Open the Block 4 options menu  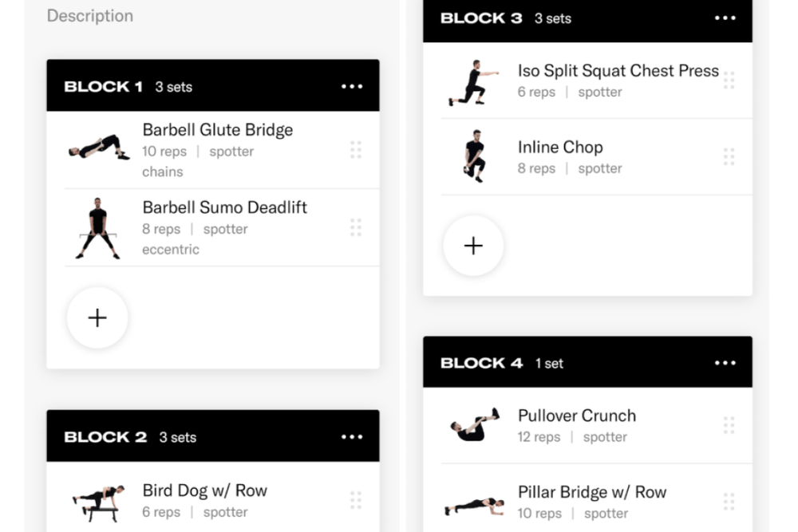tap(725, 362)
